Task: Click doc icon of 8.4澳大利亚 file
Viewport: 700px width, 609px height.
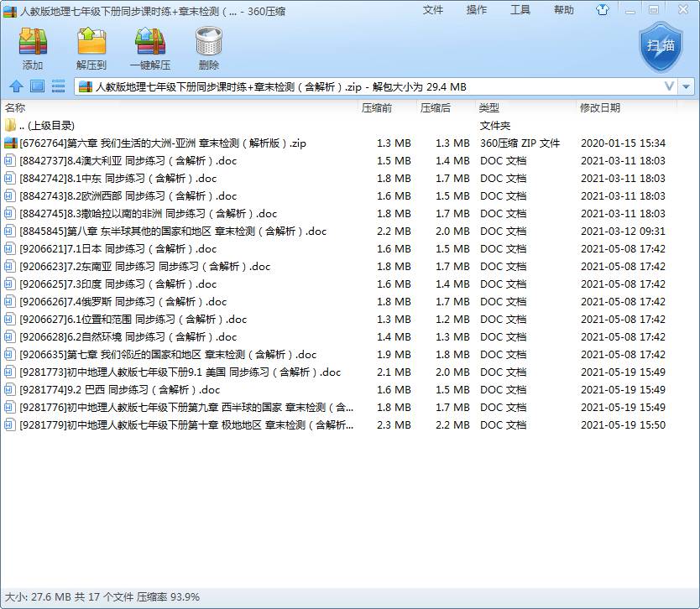Action: [9, 160]
